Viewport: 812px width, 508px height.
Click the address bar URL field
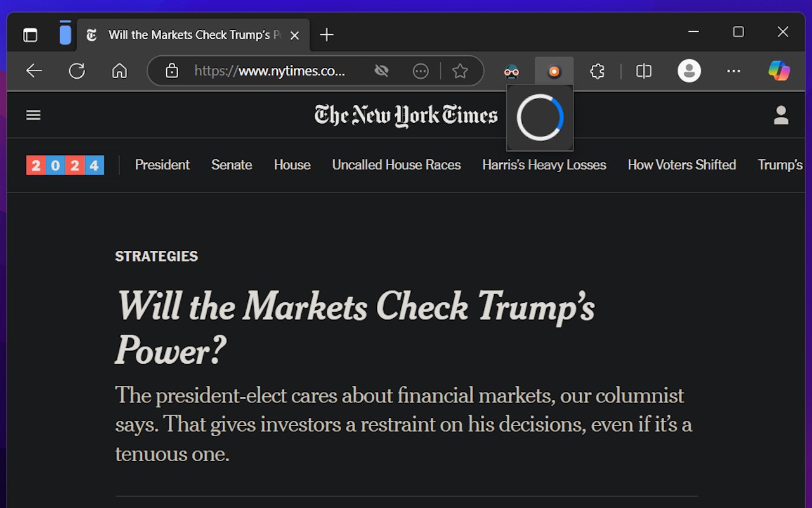[x=270, y=71]
